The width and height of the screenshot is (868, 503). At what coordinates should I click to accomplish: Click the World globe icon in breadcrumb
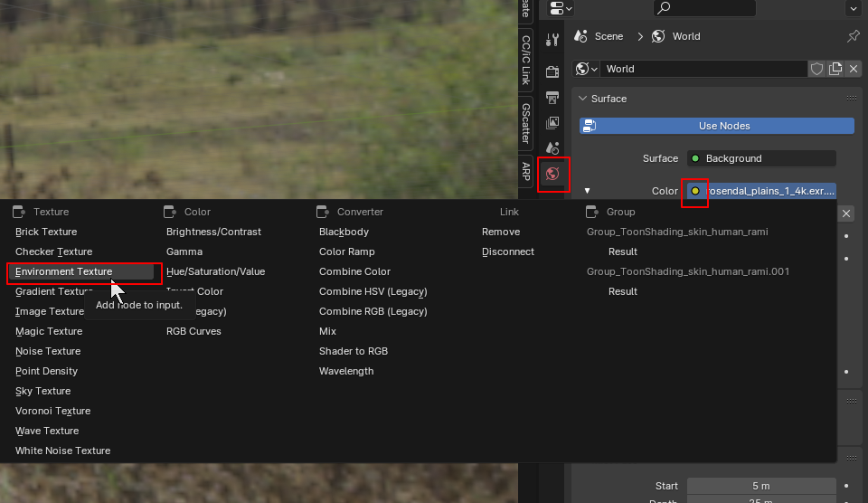coord(658,36)
